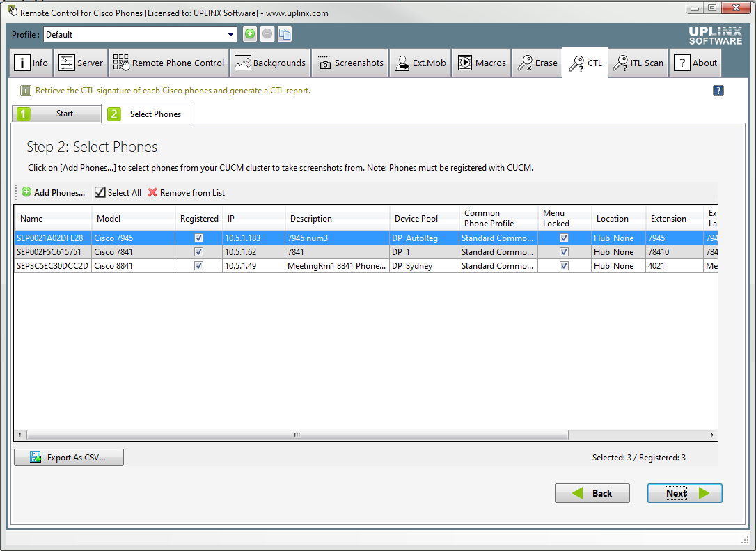Open the Info tab
This screenshot has width=756, height=551.
tap(31, 63)
